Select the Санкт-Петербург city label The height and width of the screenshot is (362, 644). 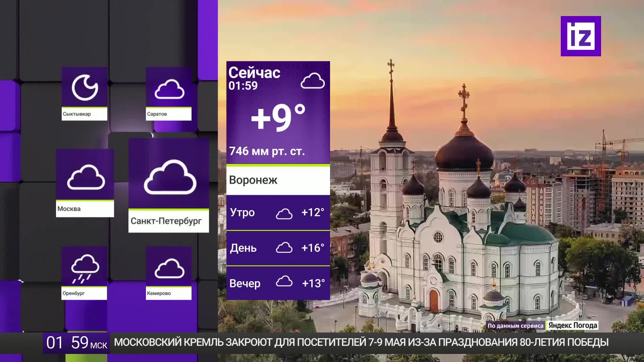tap(166, 221)
